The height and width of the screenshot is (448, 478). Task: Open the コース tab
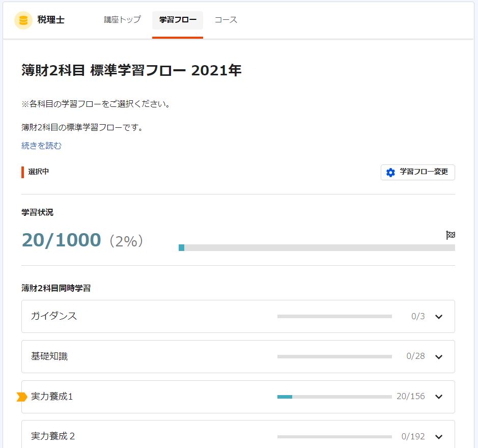tap(226, 20)
